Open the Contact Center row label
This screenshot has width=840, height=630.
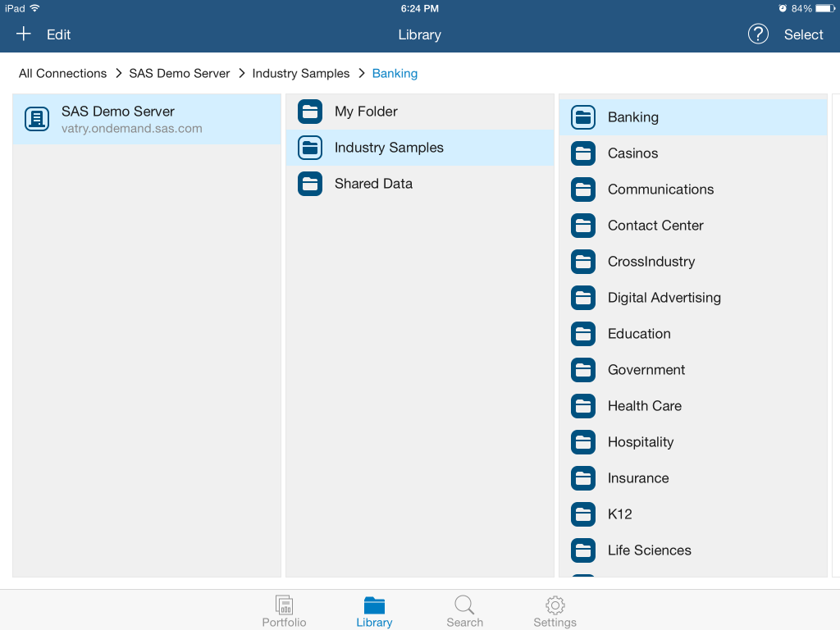[x=655, y=226]
